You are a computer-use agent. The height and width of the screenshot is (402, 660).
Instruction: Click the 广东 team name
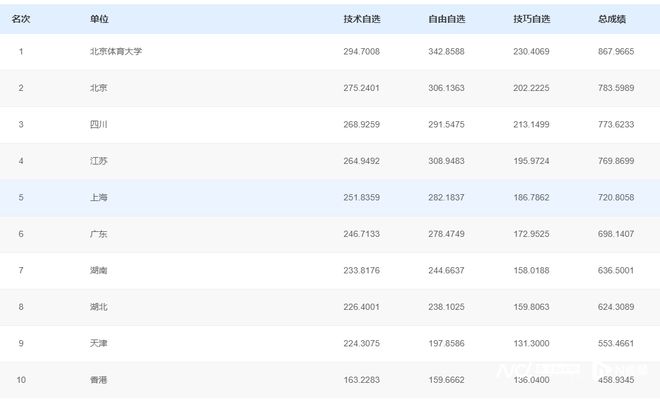coord(99,234)
